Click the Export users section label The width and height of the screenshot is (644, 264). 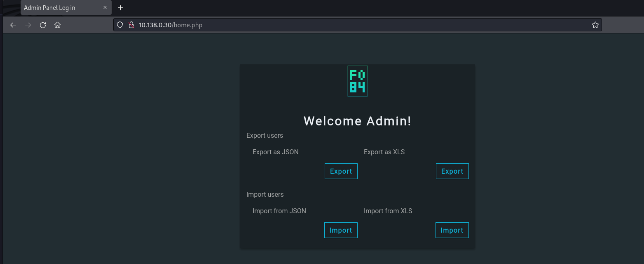(265, 136)
